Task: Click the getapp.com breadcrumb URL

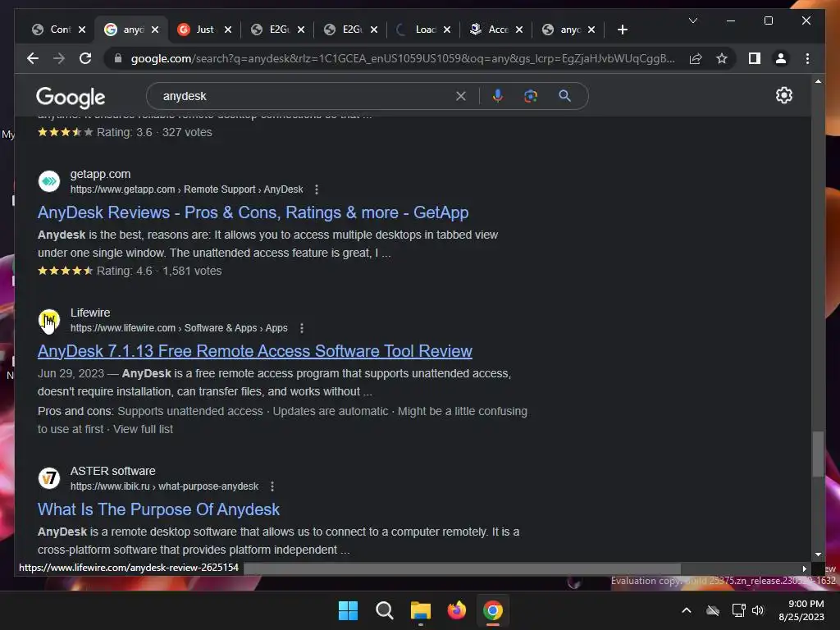Action: [x=186, y=189]
